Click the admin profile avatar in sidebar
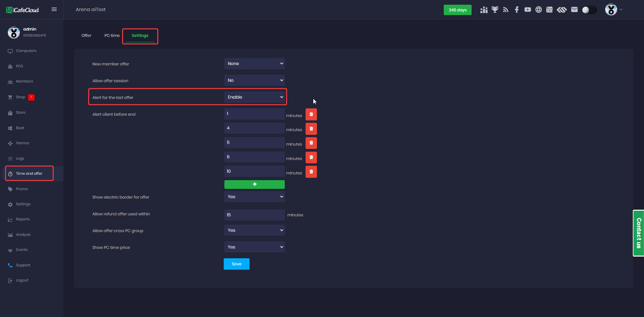Screen dimensions: 644x317 14,33
